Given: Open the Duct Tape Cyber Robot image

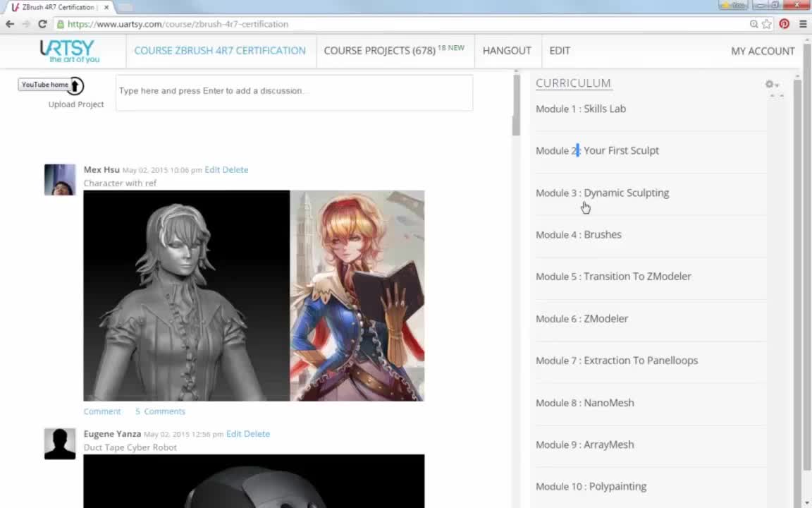Looking at the screenshot, I should [x=254, y=481].
